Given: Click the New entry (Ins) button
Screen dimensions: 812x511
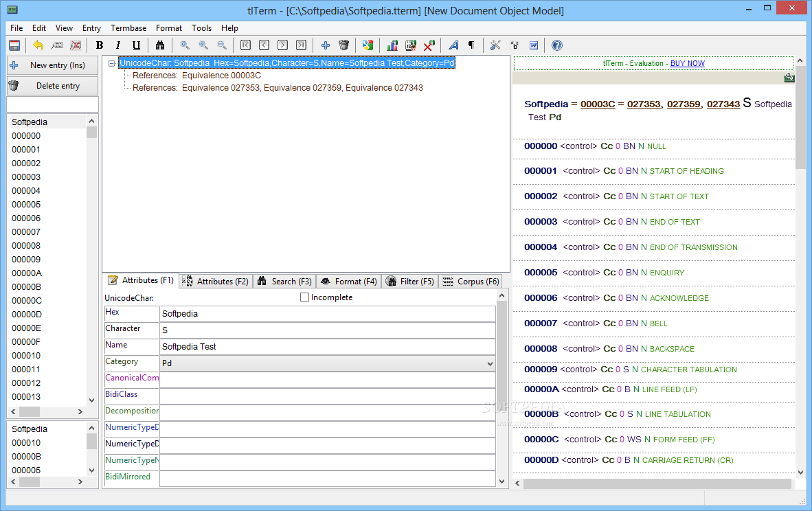Looking at the screenshot, I should click(x=52, y=65).
